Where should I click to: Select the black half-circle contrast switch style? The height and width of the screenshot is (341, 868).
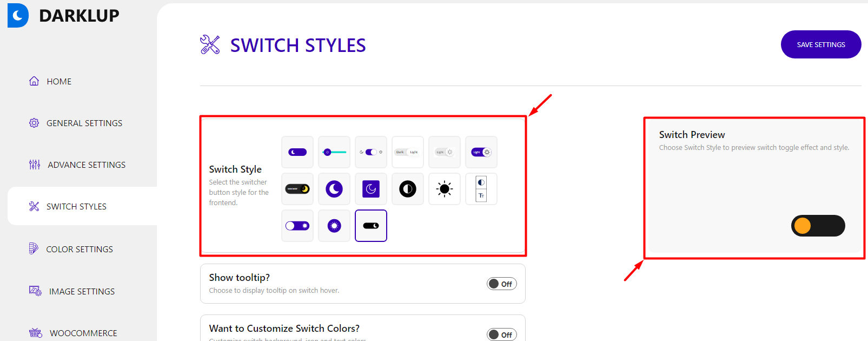tap(408, 189)
